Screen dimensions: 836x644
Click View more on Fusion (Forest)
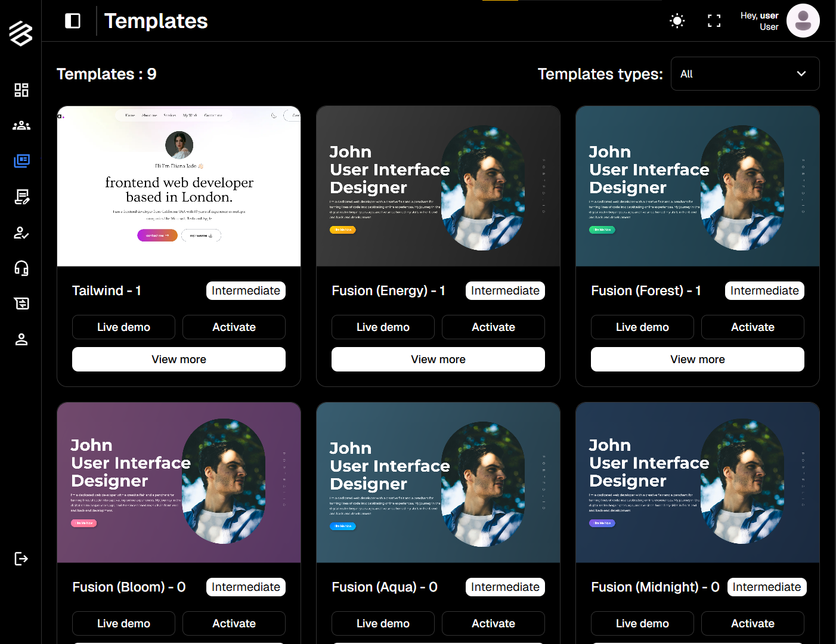coord(697,360)
